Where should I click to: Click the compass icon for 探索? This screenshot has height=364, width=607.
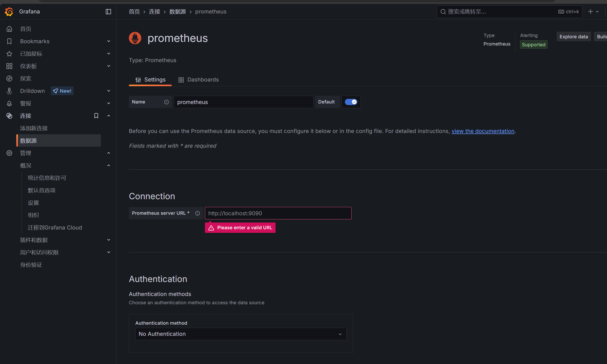point(9,79)
